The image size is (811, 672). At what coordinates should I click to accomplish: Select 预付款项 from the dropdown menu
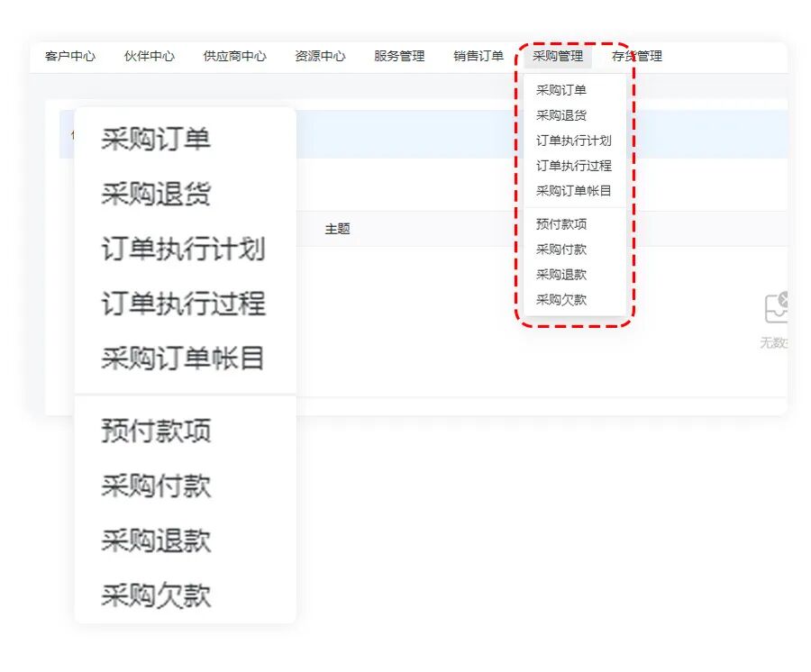[x=563, y=223]
